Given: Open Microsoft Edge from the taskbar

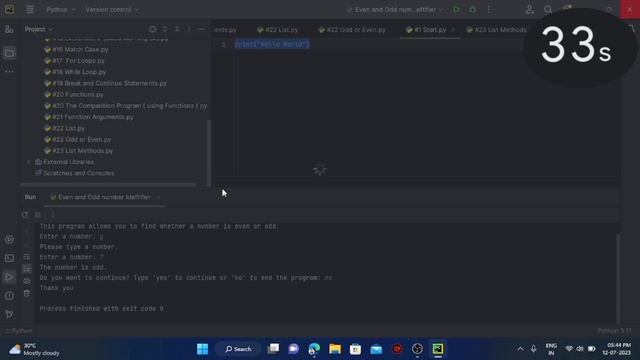Looking at the screenshot, I should coord(314,349).
